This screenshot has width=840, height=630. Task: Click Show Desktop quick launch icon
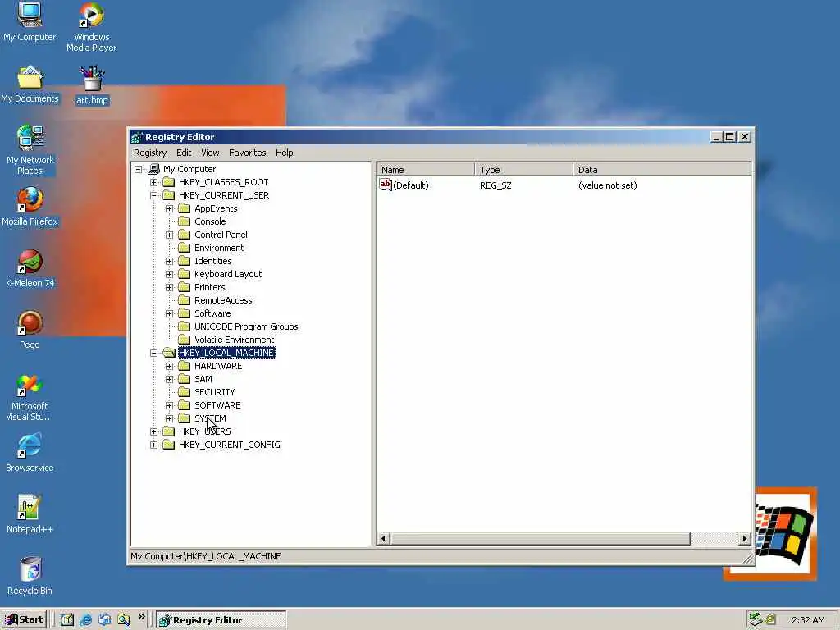67,620
